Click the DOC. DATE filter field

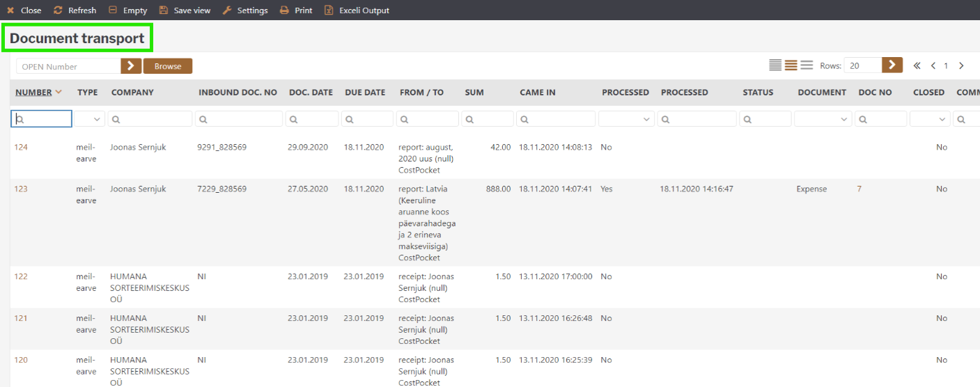312,119
